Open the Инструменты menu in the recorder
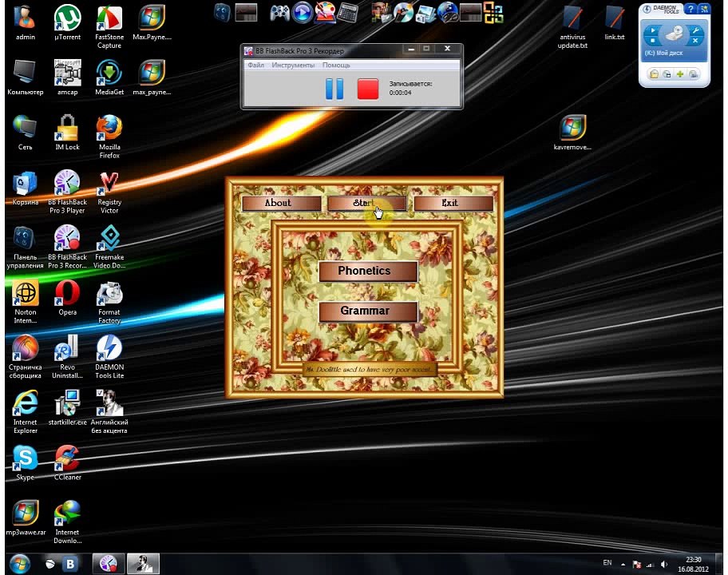728x575 pixels. (x=293, y=65)
